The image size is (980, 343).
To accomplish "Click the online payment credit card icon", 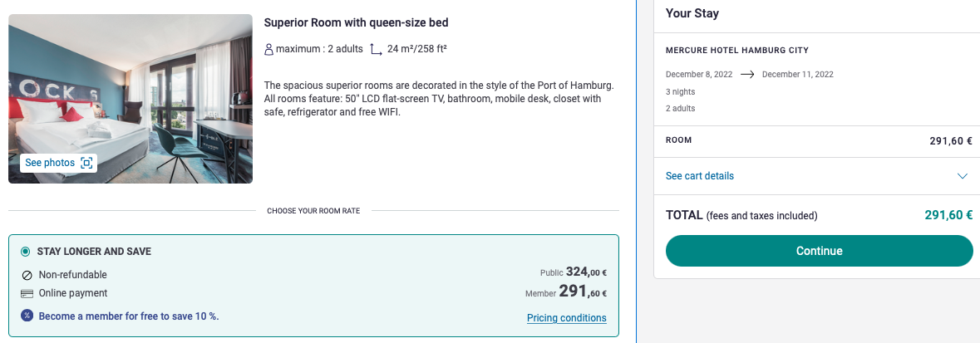I will (27, 294).
